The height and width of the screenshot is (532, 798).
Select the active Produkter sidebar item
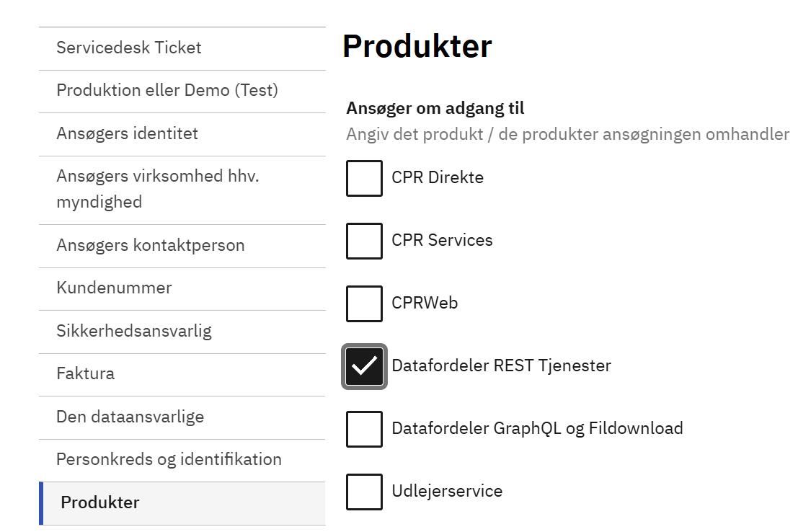point(100,502)
